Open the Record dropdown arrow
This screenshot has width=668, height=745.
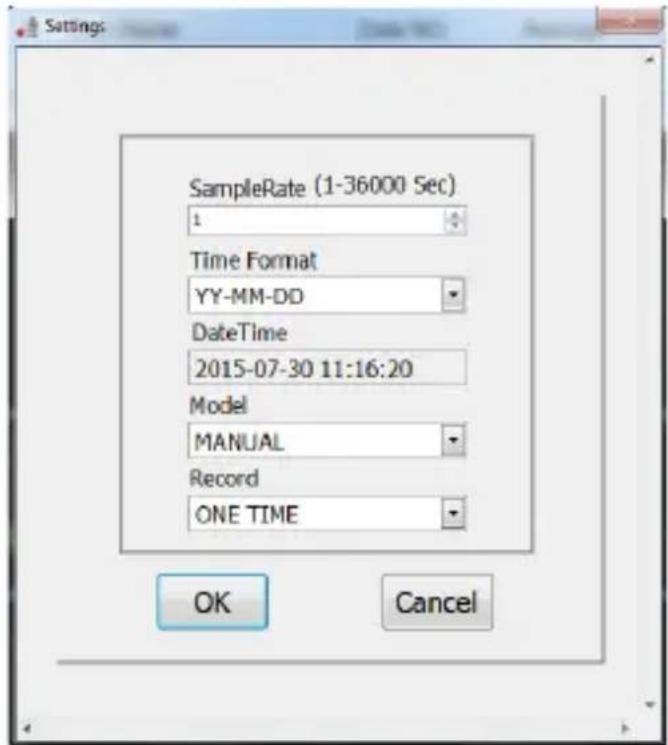[453, 513]
